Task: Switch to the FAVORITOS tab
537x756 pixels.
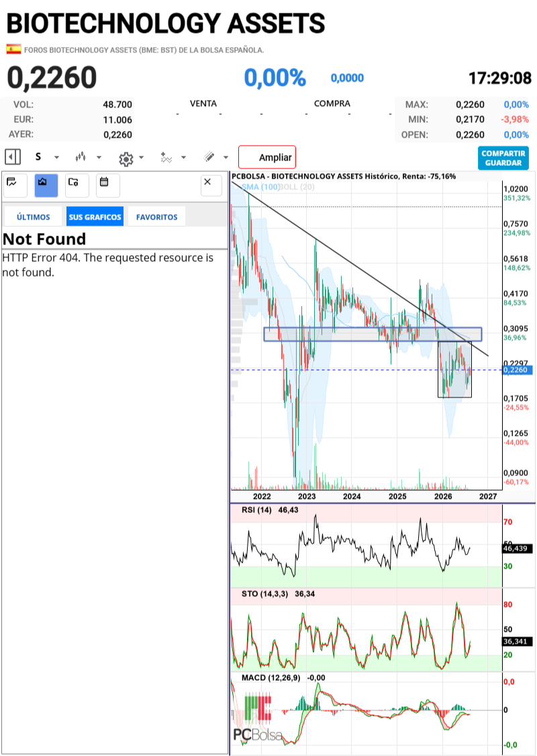Action: pyautogui.click(x=156, y=217)
